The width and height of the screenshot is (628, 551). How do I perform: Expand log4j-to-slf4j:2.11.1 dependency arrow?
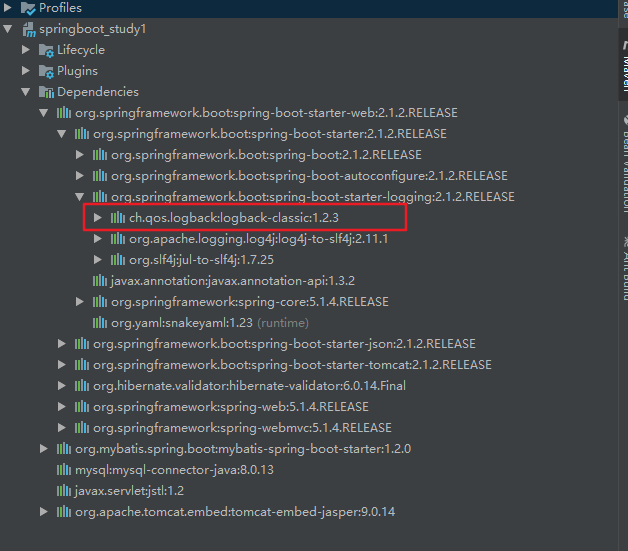pyautogui.click(x=97, y=239)
